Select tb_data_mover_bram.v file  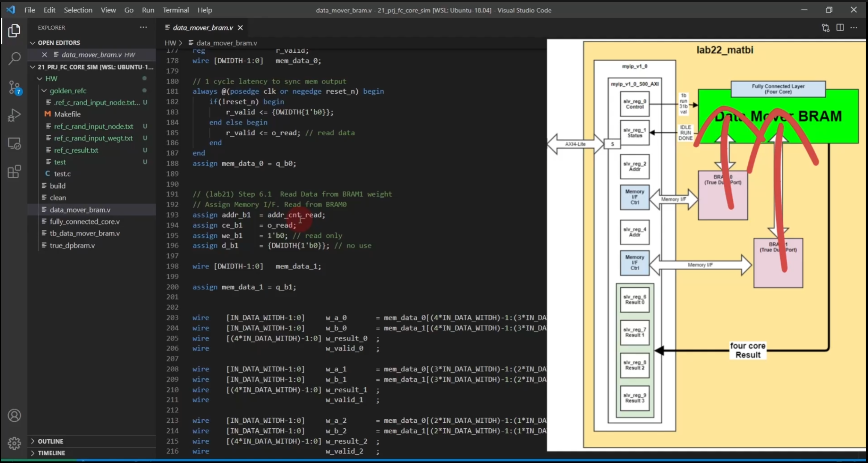click(84, 233)
